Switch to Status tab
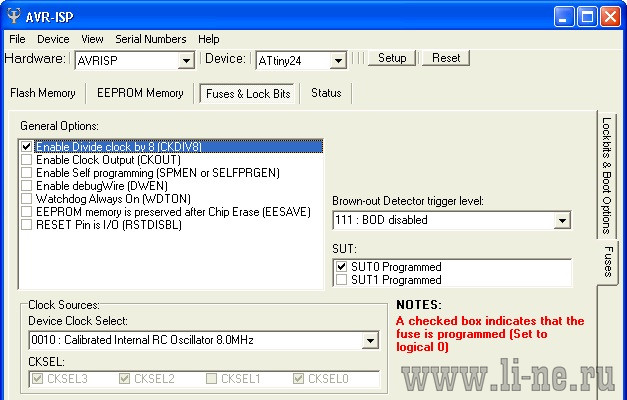The image size is (627, 400). pos(326,93)
